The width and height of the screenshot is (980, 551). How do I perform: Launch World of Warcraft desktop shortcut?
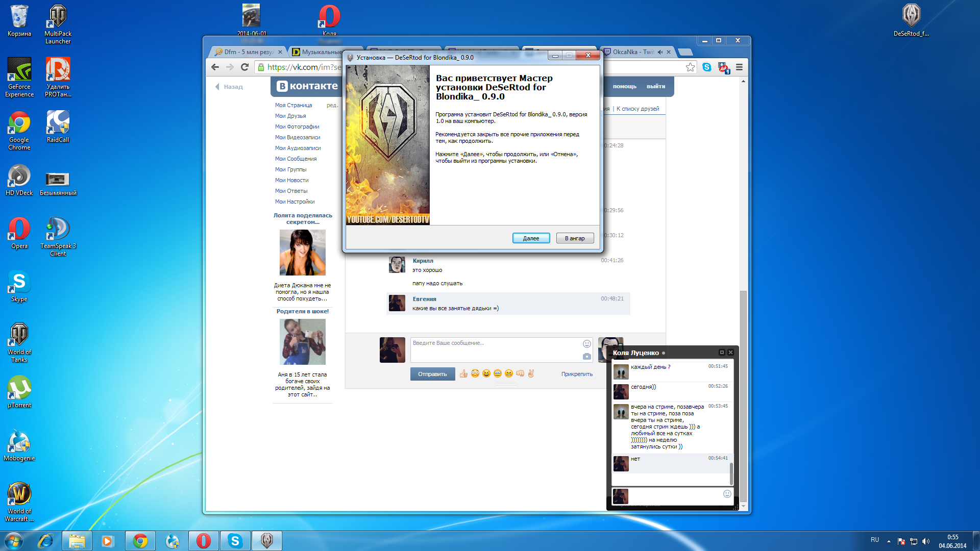click(x=19, y=502)
